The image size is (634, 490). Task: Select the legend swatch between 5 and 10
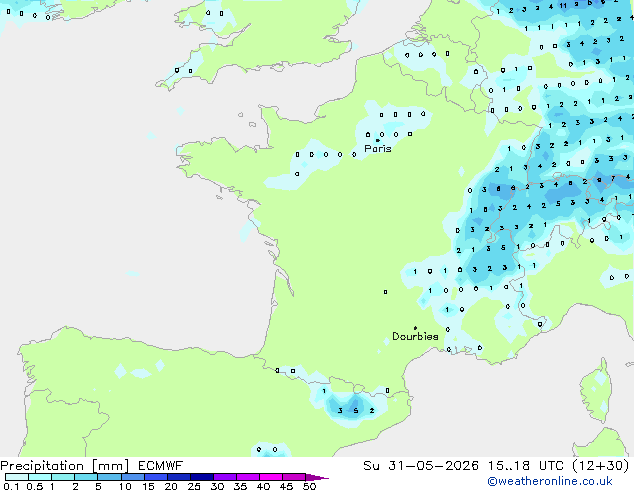click(x=109, y=477)
